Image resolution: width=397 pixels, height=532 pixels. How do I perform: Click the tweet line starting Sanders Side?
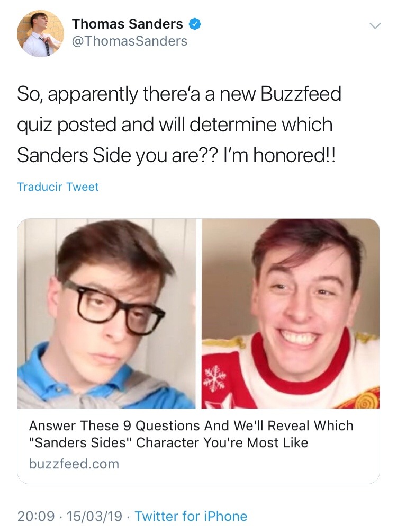[176, 155]
